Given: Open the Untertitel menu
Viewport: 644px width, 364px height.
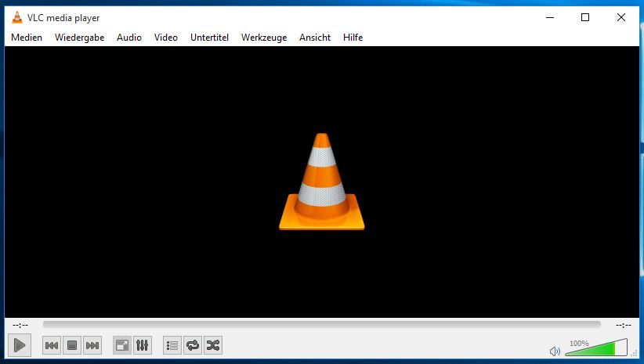Looking at the screenshot, I should pyautogui.click(x=209, y=38).
